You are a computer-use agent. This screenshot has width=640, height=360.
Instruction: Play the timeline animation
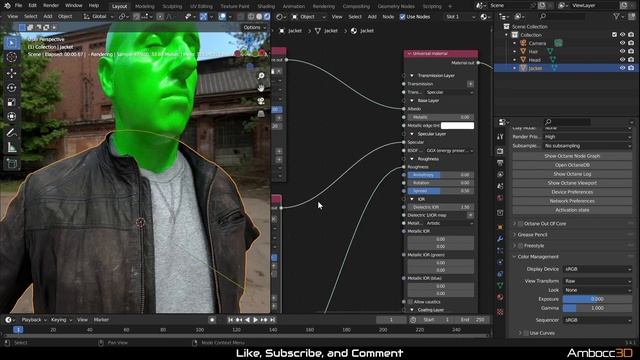click(256, 320)
